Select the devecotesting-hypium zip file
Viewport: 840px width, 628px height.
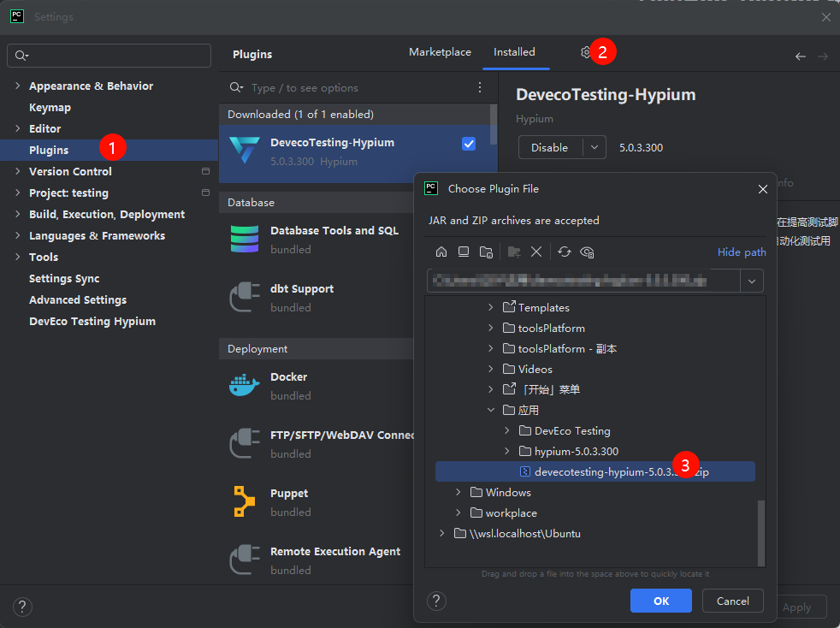pyautogui.click(x=595, y=471)
